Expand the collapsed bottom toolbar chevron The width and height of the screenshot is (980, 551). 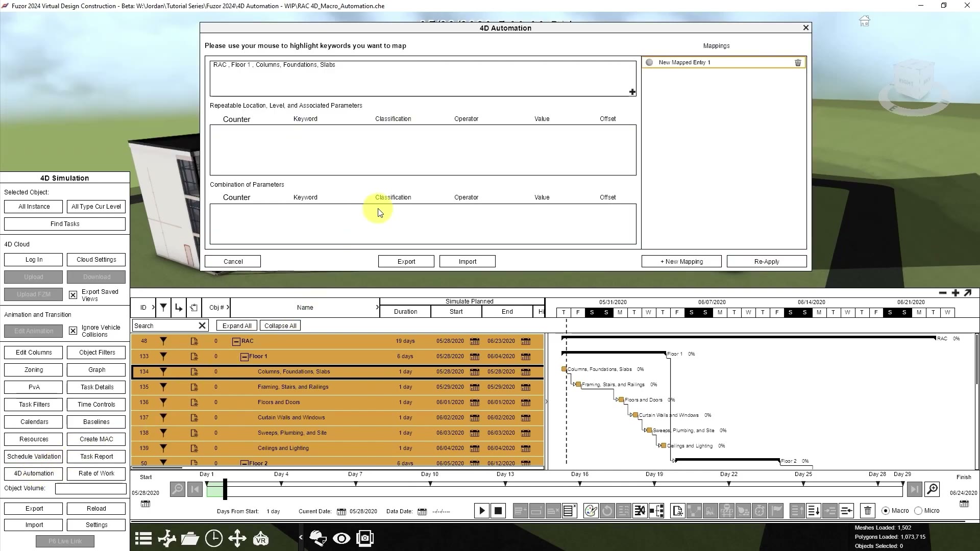pyautogui.click(x=301, y=537)
